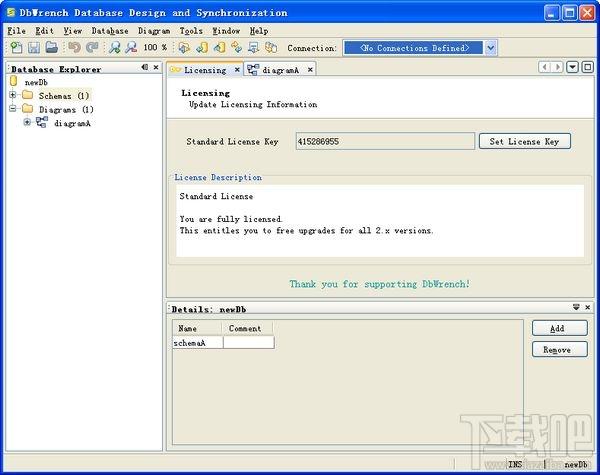Click the Set License Key button

click(525, 141)
